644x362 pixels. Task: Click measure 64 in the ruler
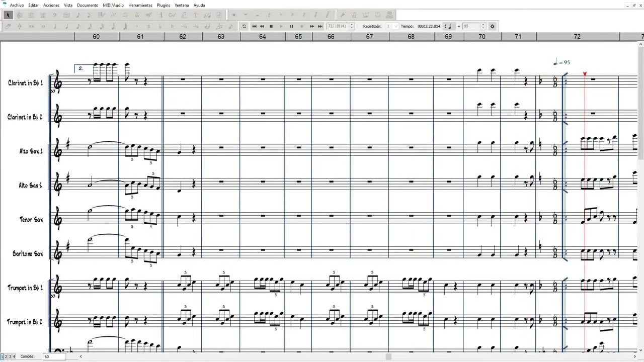point(262,37)
